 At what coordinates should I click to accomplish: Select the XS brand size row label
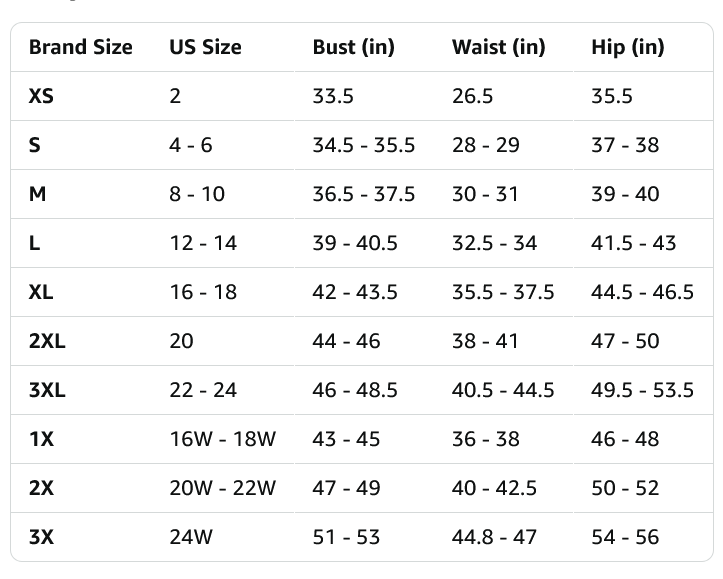coord(41,96)
